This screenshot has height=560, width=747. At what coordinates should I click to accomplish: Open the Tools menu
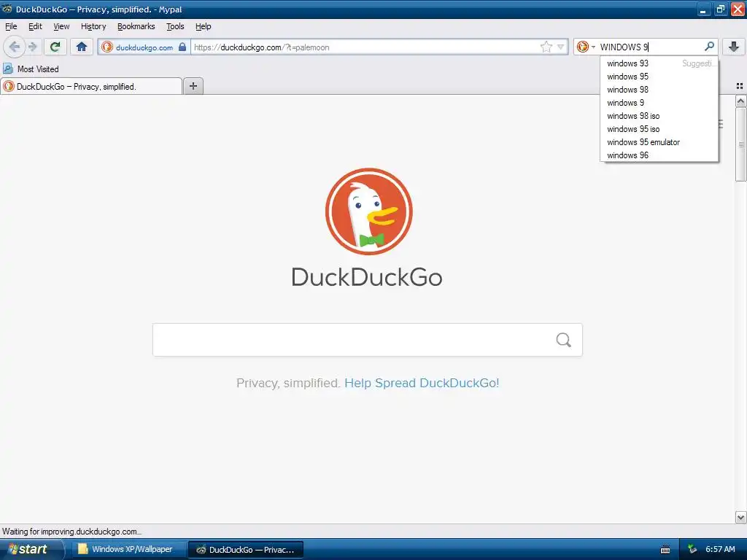coord(175,26)
